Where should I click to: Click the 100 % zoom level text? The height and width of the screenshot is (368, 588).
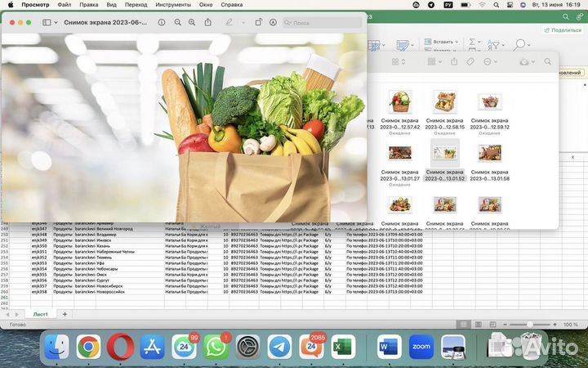tap(570, 325)
